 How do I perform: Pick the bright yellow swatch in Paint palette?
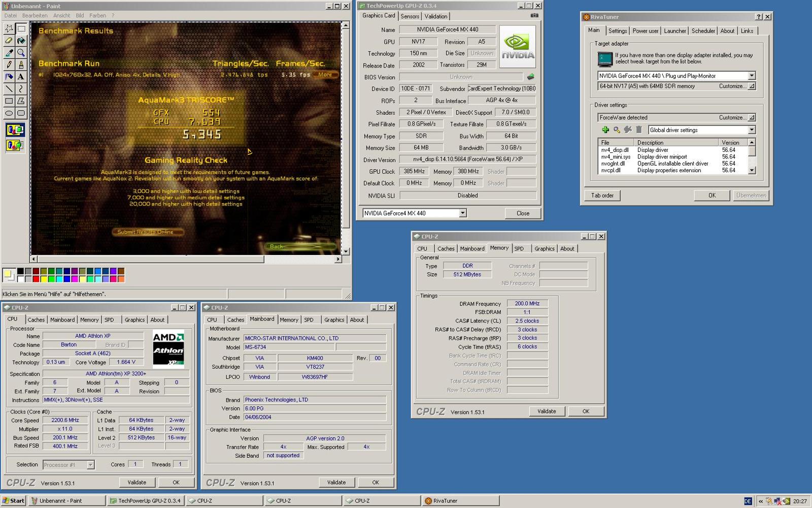[44, 279]
